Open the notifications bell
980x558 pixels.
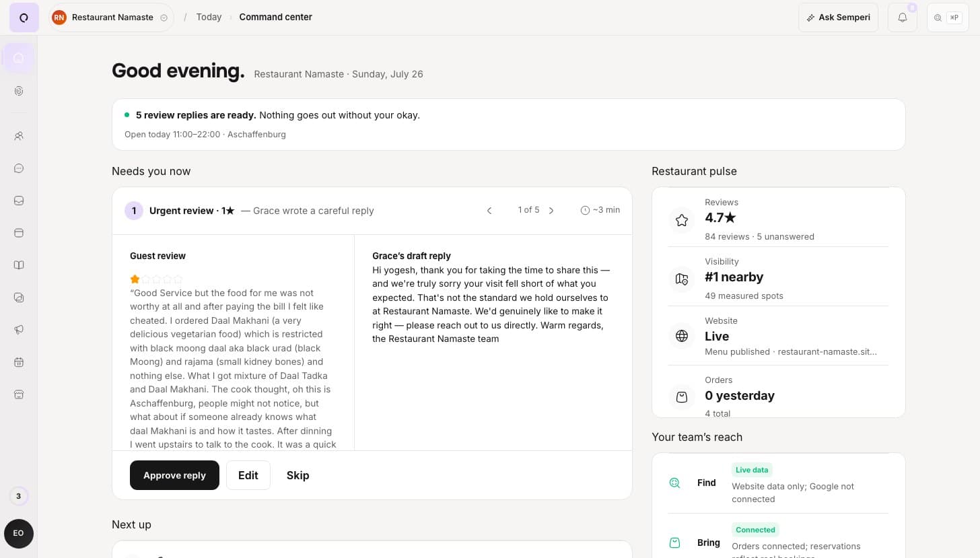903,18
